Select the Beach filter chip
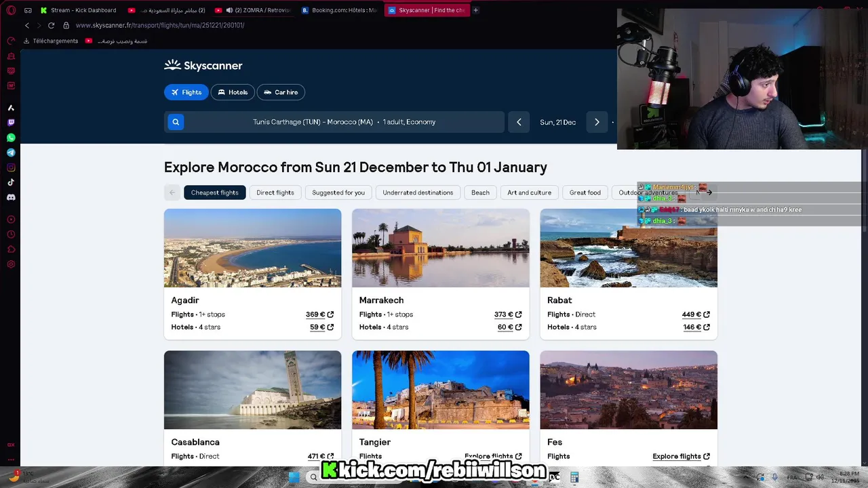The height and width of the screenshot is (488, 868). point(480,192)
